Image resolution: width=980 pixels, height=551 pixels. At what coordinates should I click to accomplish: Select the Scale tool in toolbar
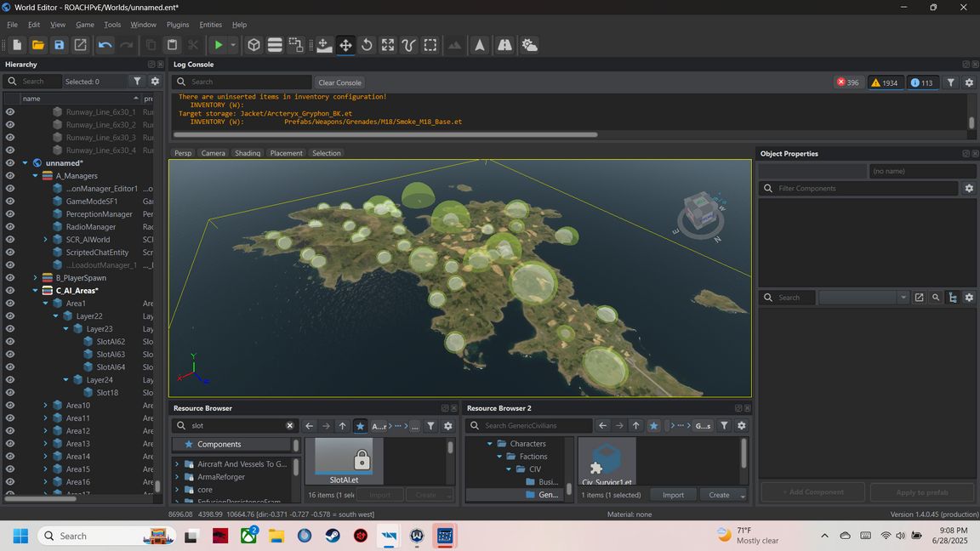pyautogui.click(x=388, y=45)
